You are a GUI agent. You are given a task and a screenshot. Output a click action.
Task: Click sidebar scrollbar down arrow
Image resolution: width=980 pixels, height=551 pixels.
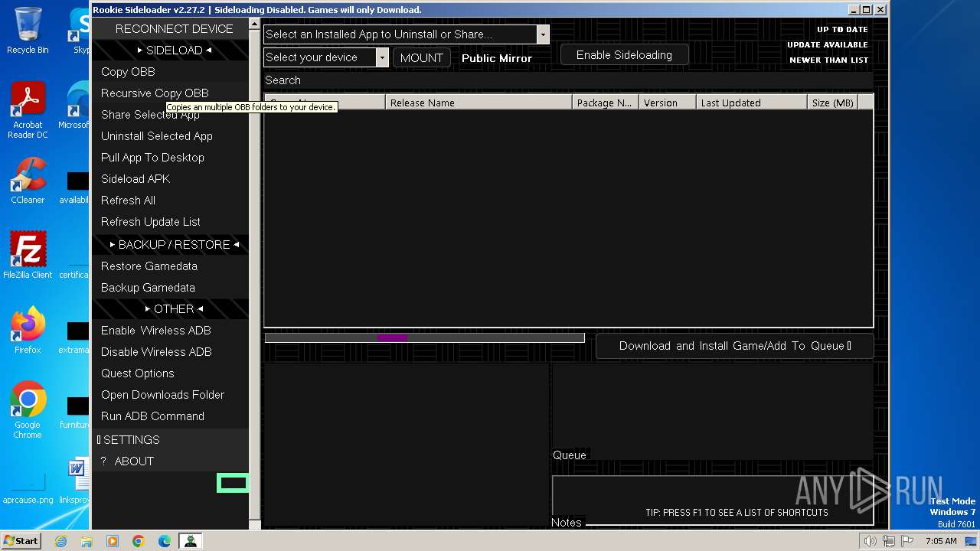coord(255,524)
